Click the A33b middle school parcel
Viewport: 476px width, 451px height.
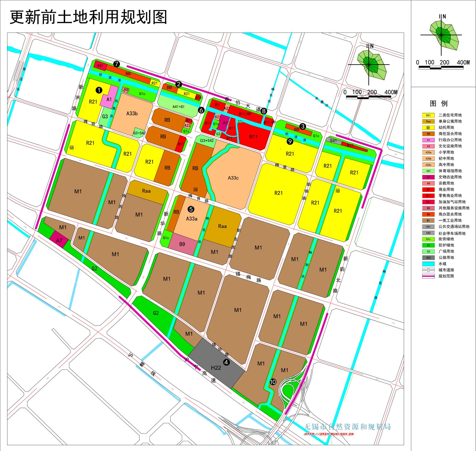click(132, 113)
